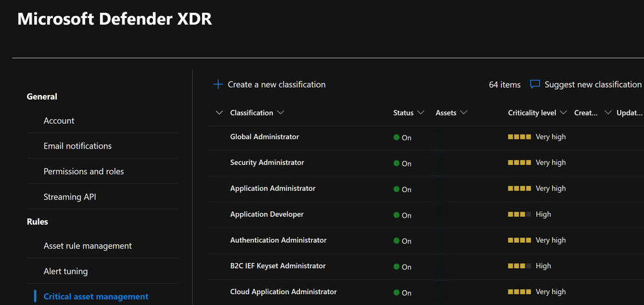Open the Streaming API page
This screenshot has width=644, height=305.
[70, 197]
